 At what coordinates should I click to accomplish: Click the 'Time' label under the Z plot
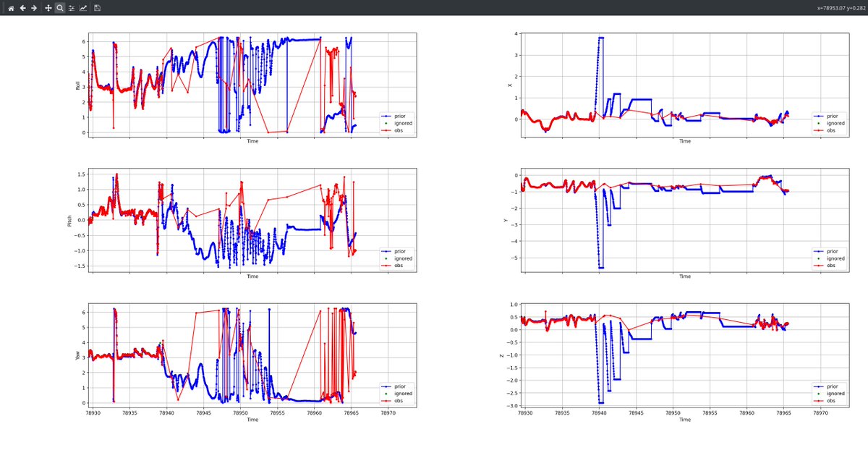click(684, 420)
